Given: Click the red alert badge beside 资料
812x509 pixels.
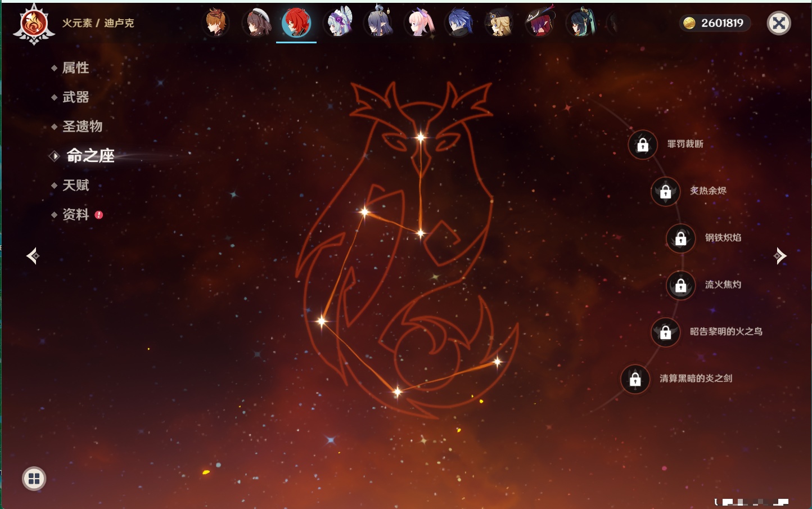Looking at the screenshot, I should point(99,215).
